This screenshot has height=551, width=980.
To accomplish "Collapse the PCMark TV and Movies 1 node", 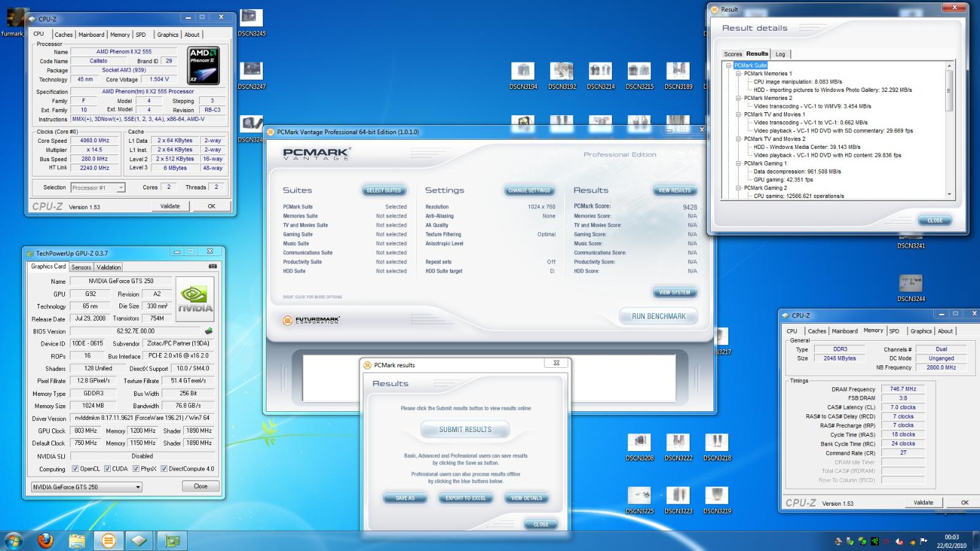I will 739,115.
